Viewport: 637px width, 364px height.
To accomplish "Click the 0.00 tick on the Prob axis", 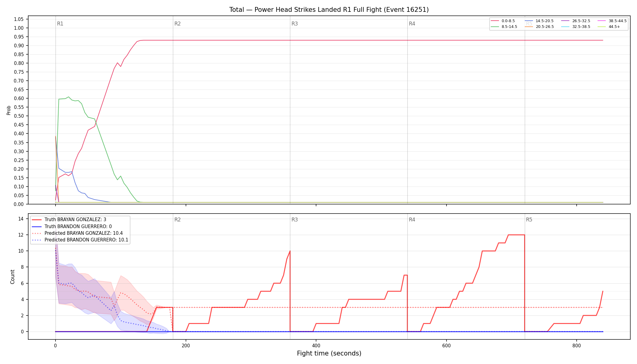I will [19, 204].
